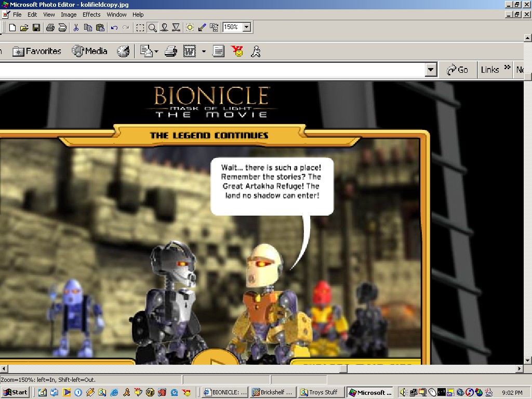Viewport: 532px width, 399px height.
Task: Click inside the 150% zoom value field
Action: click(x=232, y=27)
